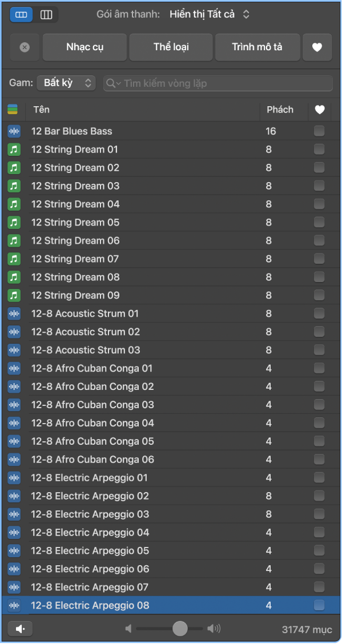342x644 pixels.
Task: Click the Trình mô tả button
Action: 257,47
